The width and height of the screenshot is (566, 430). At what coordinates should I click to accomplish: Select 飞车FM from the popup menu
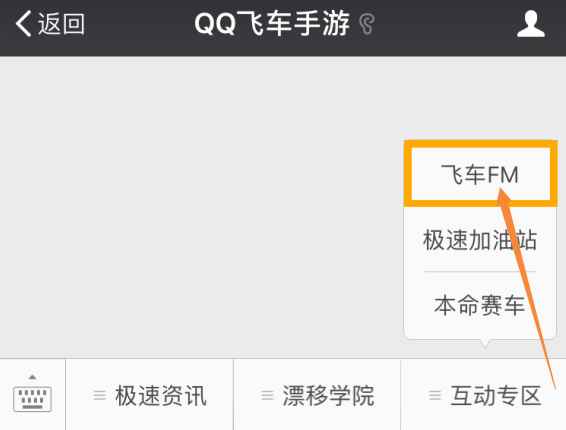coord(480,174)
